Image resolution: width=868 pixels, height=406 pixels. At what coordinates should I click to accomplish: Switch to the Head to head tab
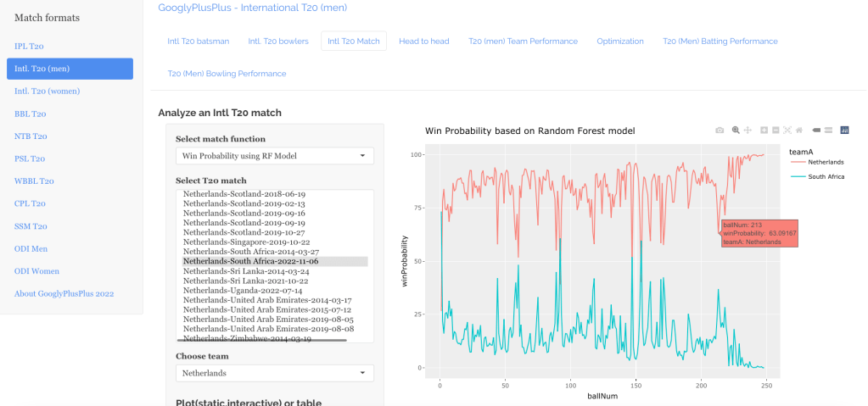tap(423, 41)
